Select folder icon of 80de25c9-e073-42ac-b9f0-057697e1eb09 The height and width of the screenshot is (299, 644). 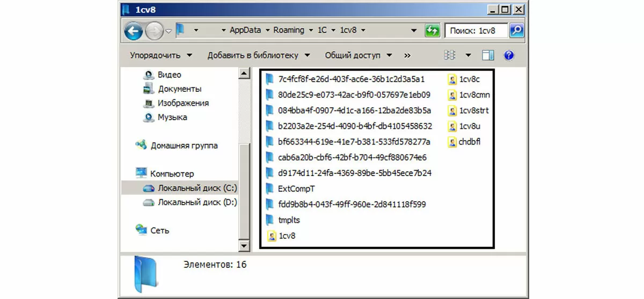click(x=270, y=95)
